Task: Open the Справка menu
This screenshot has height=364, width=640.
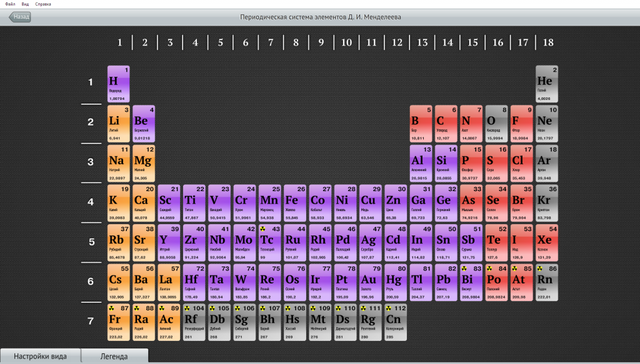Action: tap(44, 4)
